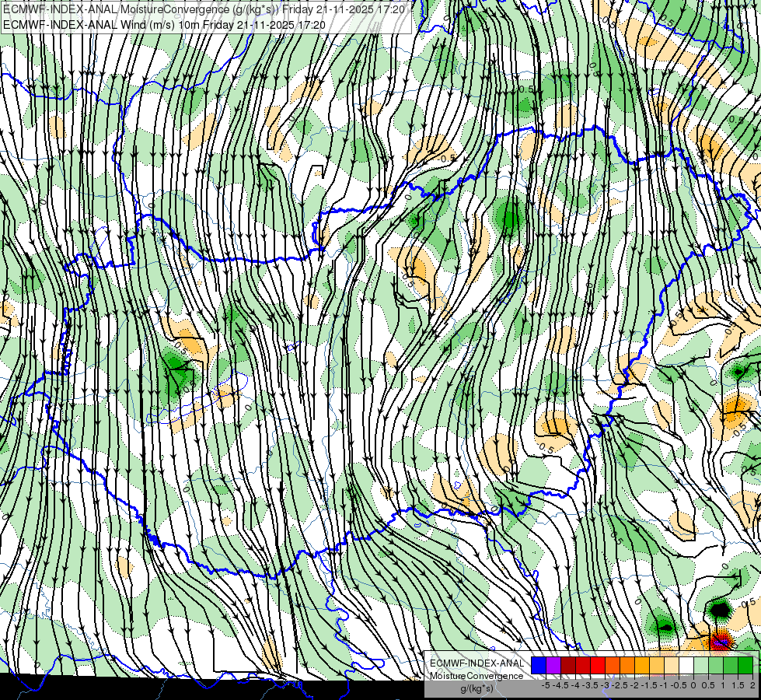Select the legend tick label -4
The width and height of the screenshot is (761, 700).
coord(575,685)
